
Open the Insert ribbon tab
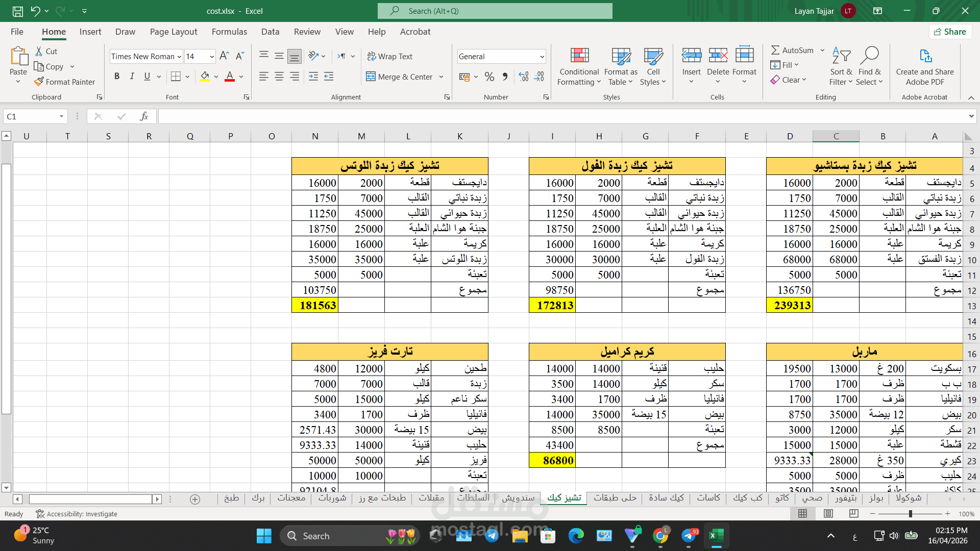pos(90,32)
